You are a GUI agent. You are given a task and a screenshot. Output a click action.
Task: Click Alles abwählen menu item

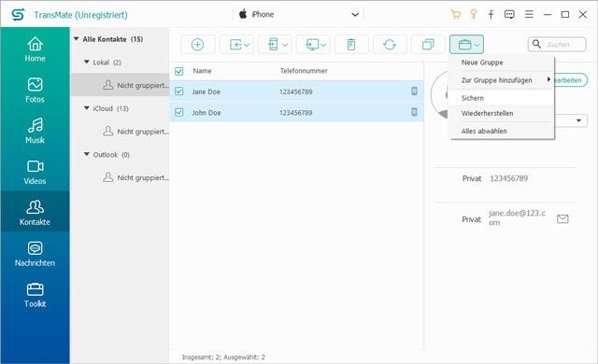point(502,131)
